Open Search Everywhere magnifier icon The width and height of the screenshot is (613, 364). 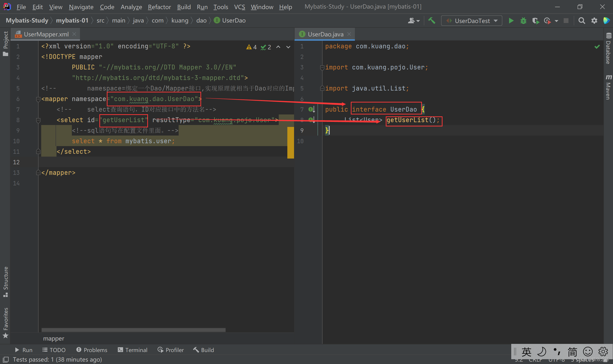click(x=582, y=21)
